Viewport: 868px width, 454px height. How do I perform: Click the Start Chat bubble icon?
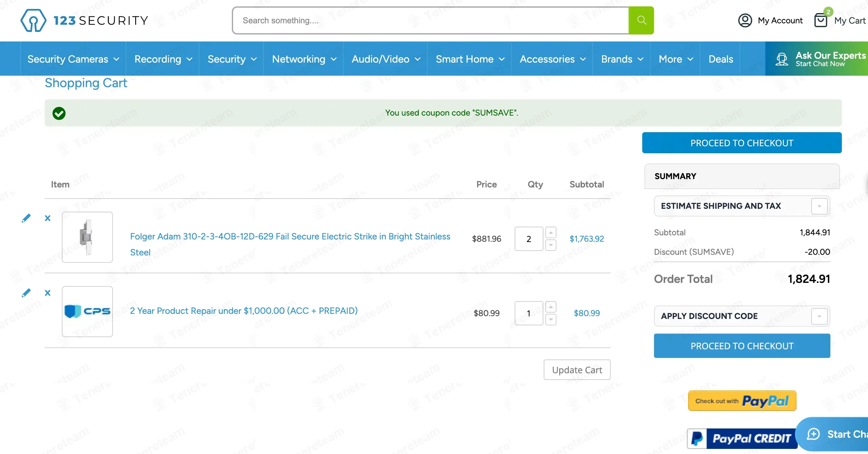[x=813, y=434]
